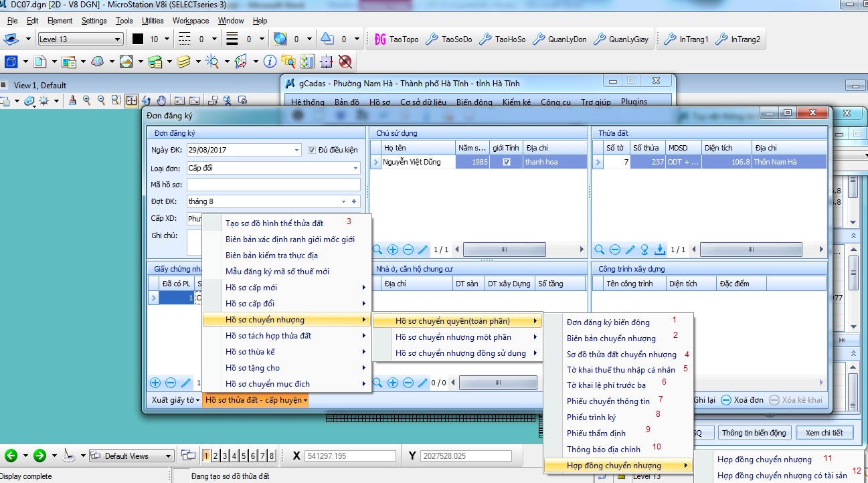The image size is (868, 483).
Task: Open the Default Views dropdown
Action: [168, 456]
